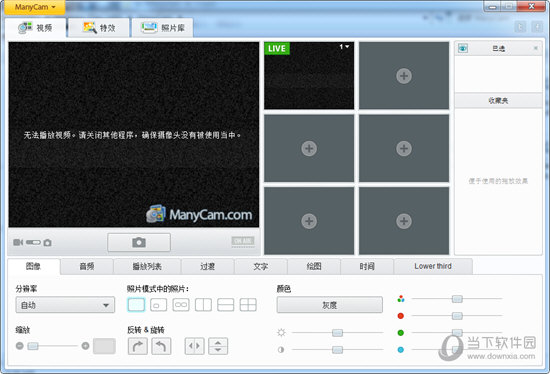Add source in middle-right video slot
The height and width of the screenshot is (374, 550).
pos(404,148)
